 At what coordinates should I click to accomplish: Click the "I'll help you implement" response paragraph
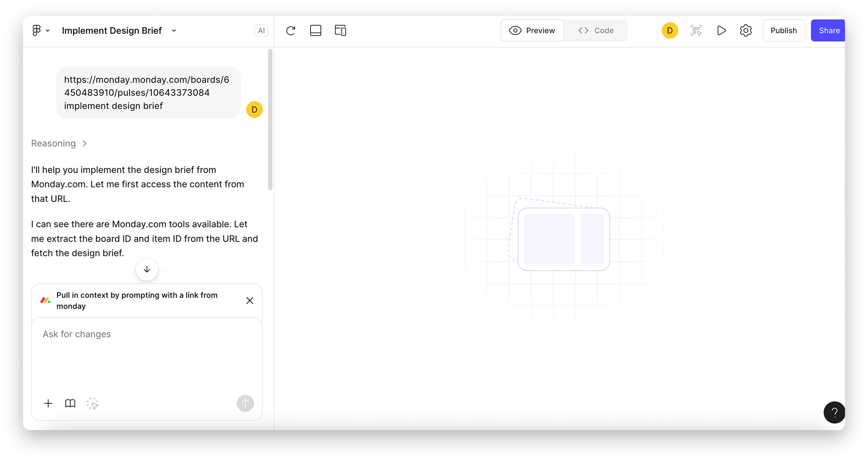[138, 184]
